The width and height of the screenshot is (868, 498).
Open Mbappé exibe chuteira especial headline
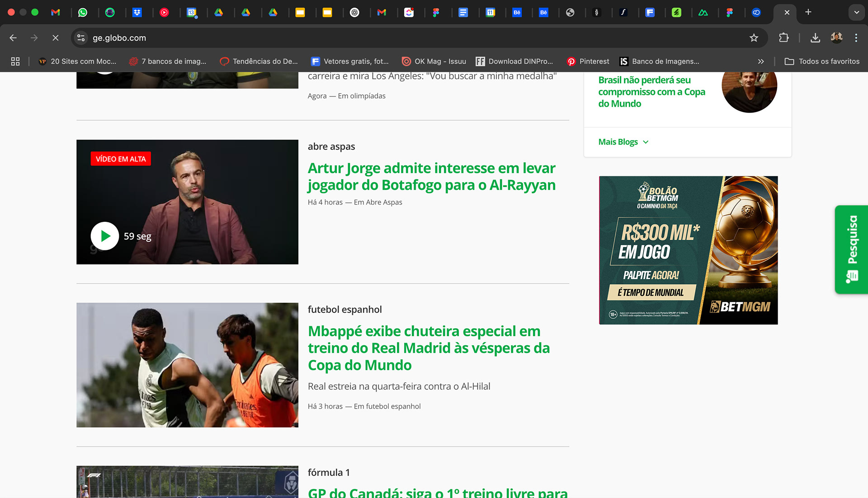click(x=428, y=348)
